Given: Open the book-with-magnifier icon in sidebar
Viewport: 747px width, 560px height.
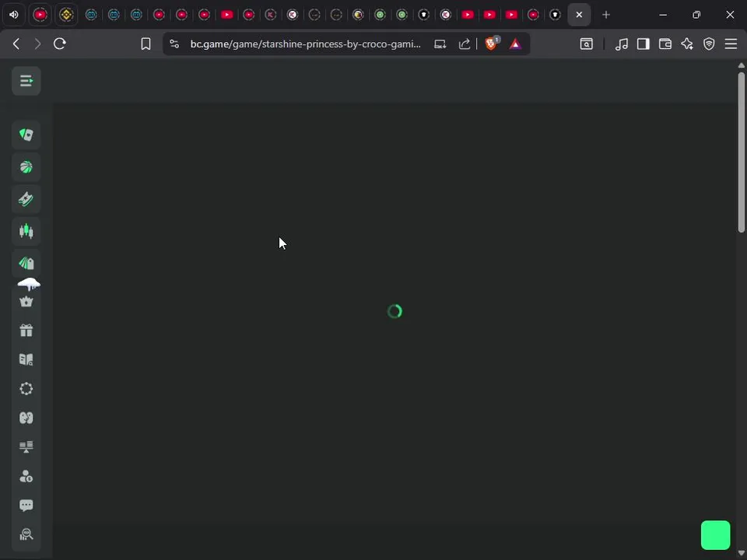Looking at the screenshot, I should coord(26,359).
